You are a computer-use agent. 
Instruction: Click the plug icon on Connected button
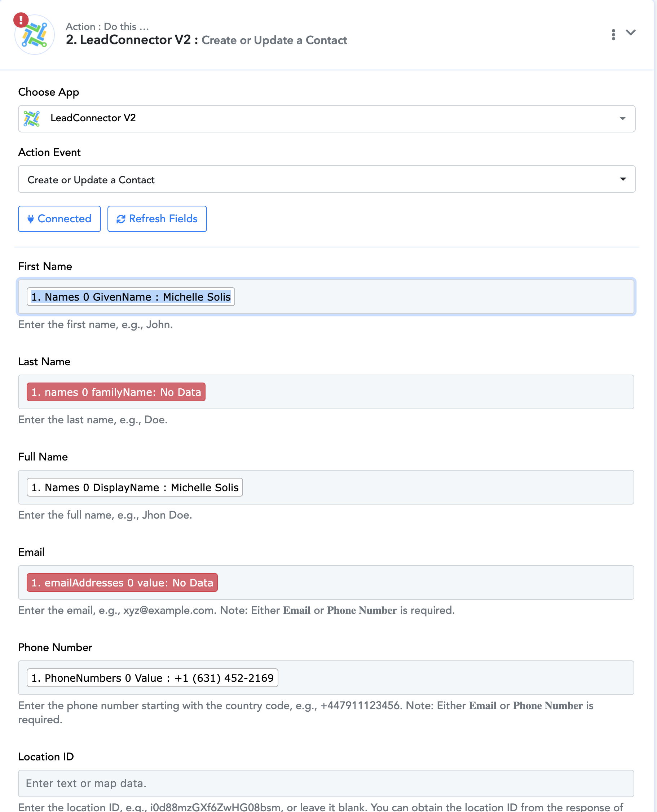[31, 219]
